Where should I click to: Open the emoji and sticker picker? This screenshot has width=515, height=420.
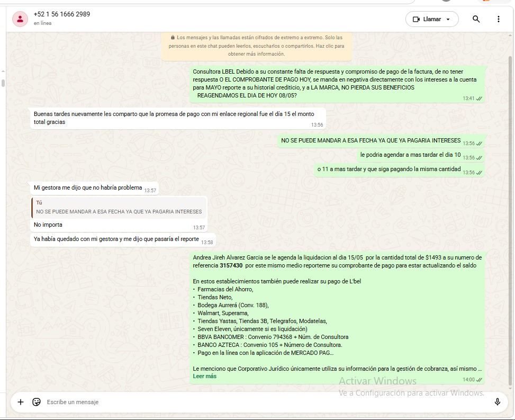pos(37,402)
